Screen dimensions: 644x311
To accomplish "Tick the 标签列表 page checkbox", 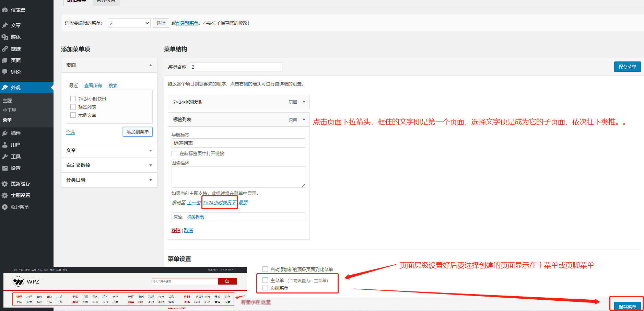I will pyautogui.click(x=73, y=107).
